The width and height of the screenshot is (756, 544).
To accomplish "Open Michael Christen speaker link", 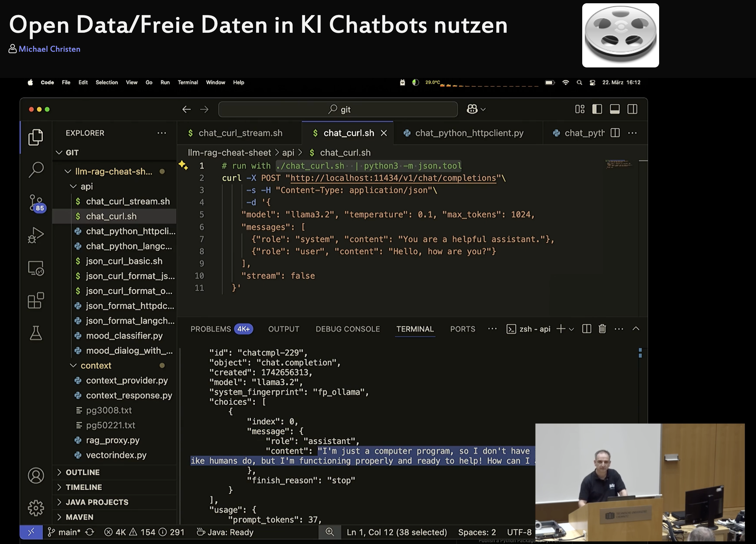I will [x=49, y=49].
